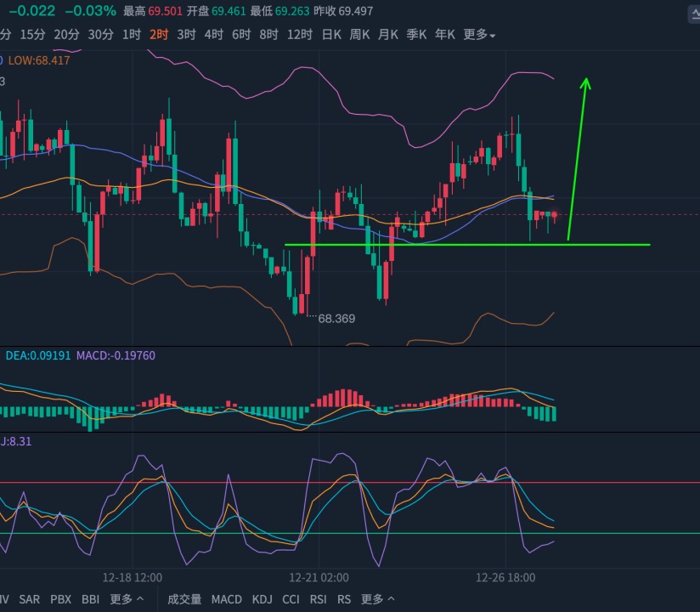700x612 pixels.
Task: Switch chart to 3时 interval
Action: [x=186, y=34]
